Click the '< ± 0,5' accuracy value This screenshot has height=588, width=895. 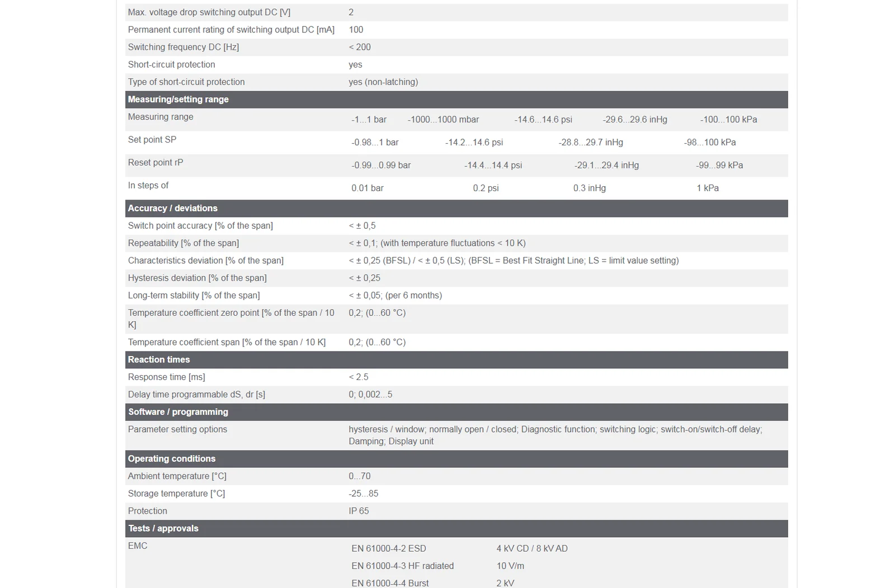(x=362, y=226)
